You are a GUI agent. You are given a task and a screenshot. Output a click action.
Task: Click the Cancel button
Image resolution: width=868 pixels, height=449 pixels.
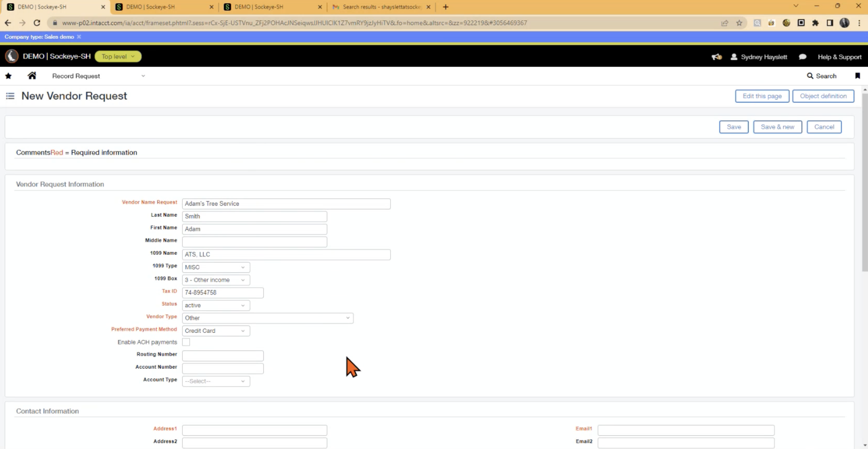pos(824,127)
